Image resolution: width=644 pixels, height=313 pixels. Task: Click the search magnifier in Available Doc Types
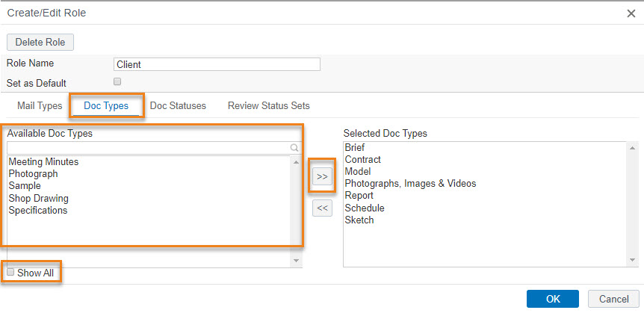click(x=294, y=148)
